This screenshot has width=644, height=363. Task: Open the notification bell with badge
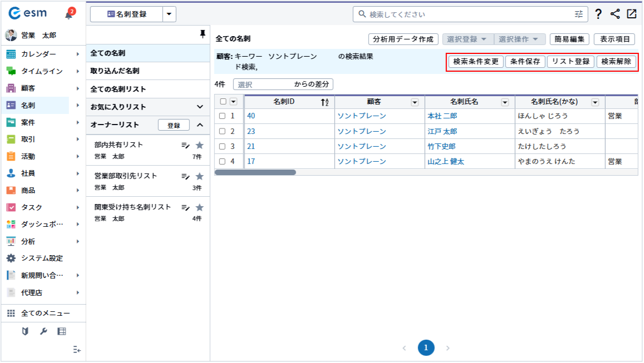pos(69,14)
